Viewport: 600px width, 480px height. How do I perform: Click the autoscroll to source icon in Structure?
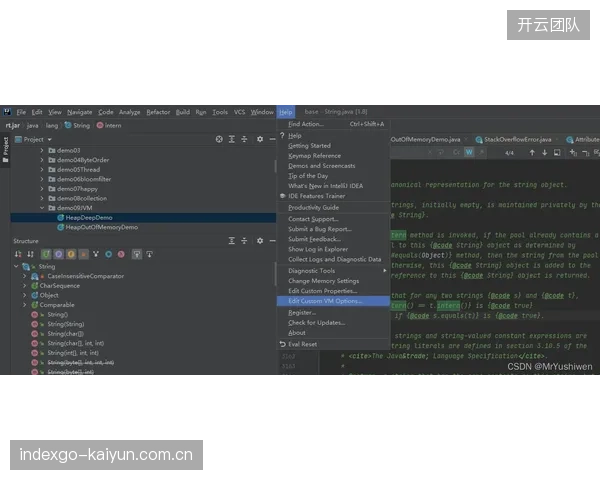[x=137, y=254]
